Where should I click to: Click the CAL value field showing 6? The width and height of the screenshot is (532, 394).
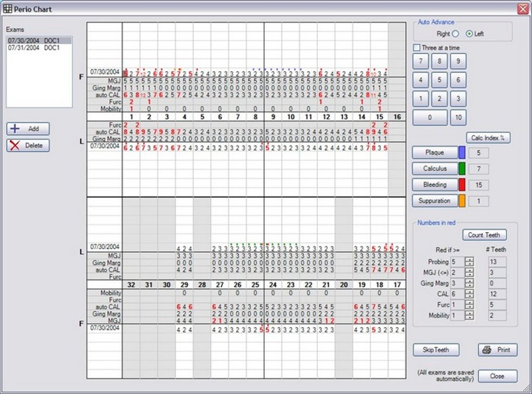coord(457,294)
